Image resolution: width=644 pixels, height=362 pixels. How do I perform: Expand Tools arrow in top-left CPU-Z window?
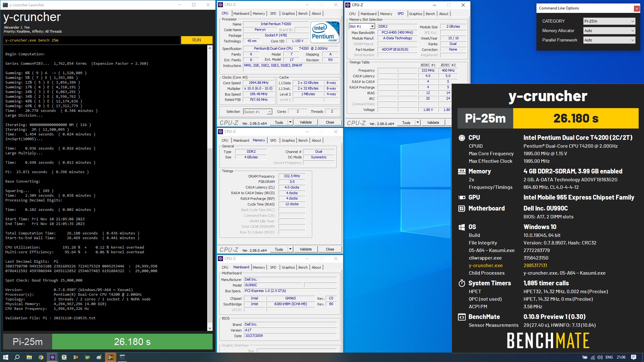(290, 122)
